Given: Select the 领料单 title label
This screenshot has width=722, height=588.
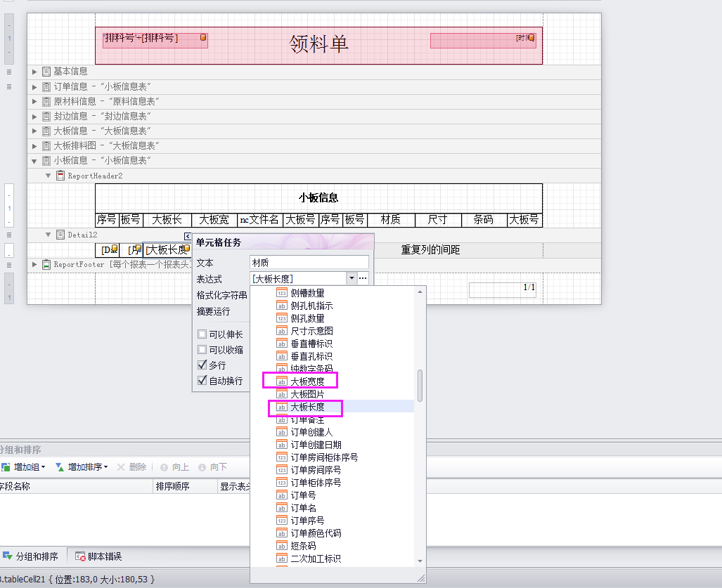Looking at the screenshot, I should (x=318, y=44).
